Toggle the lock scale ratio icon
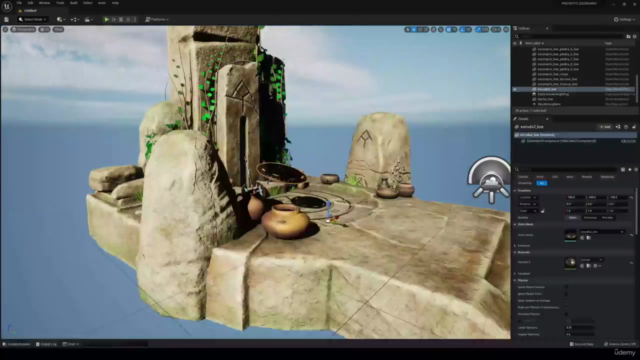 point(542,211)
